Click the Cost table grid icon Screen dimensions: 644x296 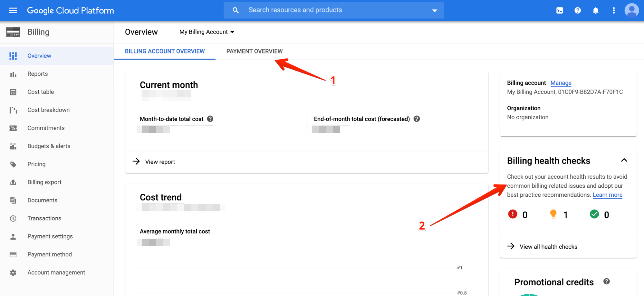pyautogui.click(x=13, y=92)
